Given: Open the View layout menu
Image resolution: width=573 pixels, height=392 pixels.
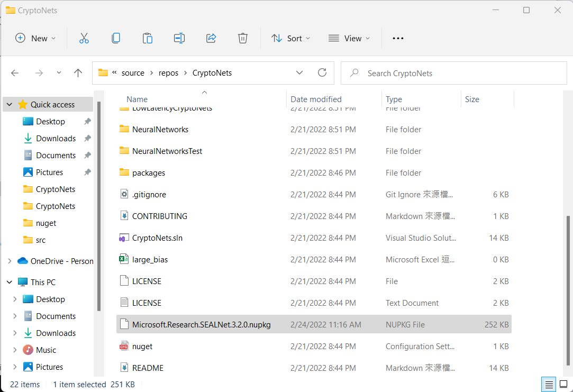Looking at the screenshot, I should (x=349, y=38).
